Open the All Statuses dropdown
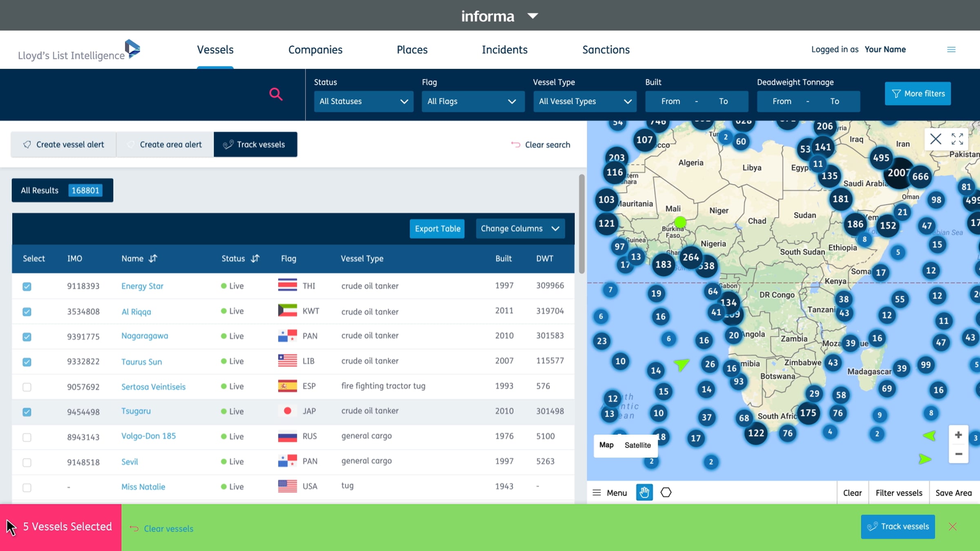Image resolution: width=980 pixels, height=551 pixels. (x=363, y=101)
